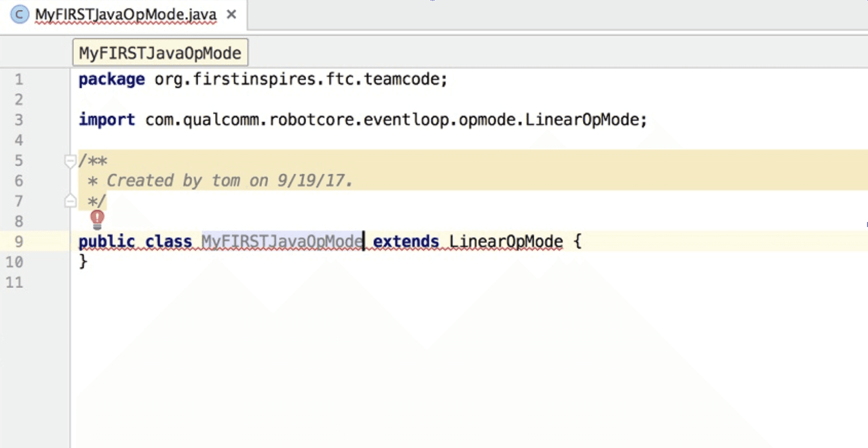Click the fold end marker at line 7
The image size is (868, 448).
[70, 201]
